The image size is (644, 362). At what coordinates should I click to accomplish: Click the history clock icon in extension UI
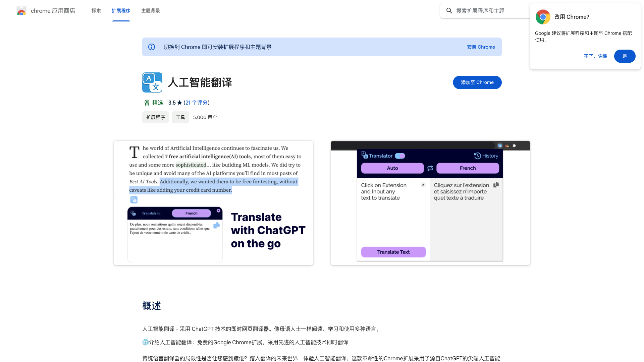pos(477,156)
